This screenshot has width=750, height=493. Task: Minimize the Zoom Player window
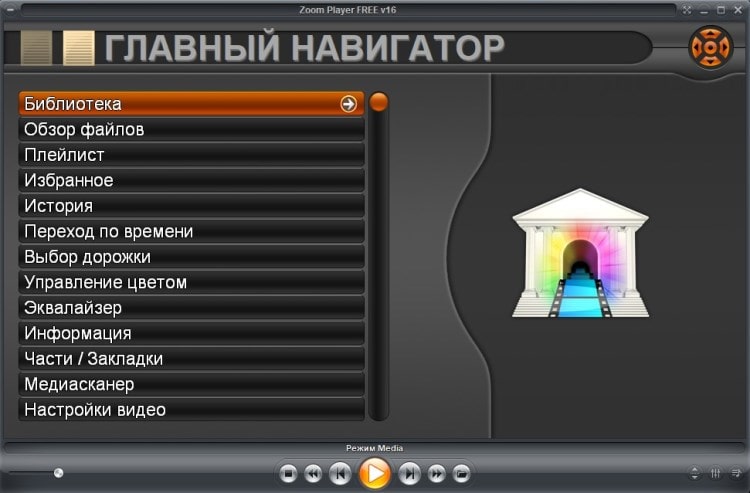click(704, 10)
